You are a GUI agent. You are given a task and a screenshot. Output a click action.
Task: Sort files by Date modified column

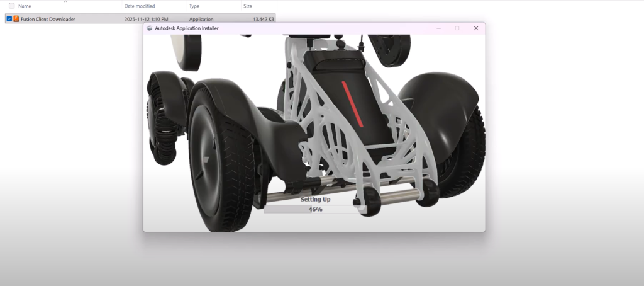pos(139,6)
